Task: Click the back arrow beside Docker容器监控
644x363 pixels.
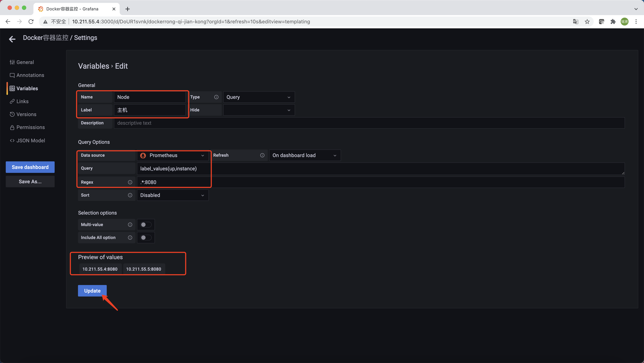Action: click(12, 39)
